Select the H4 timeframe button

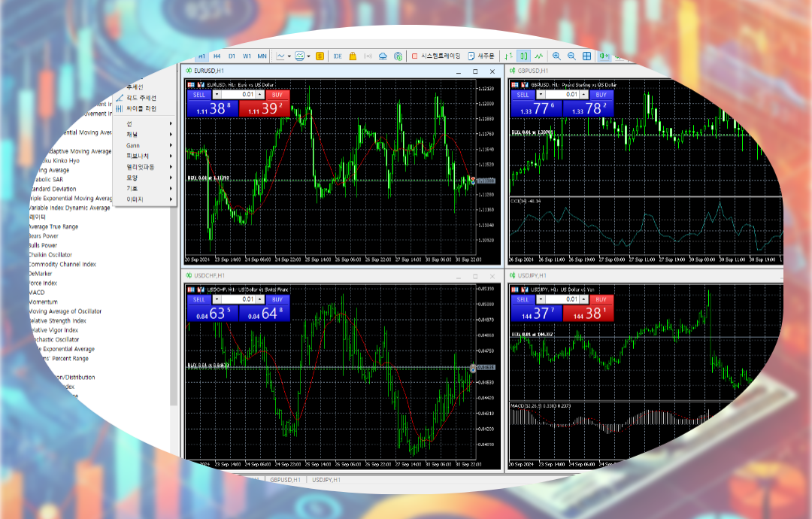pos(217,56)
